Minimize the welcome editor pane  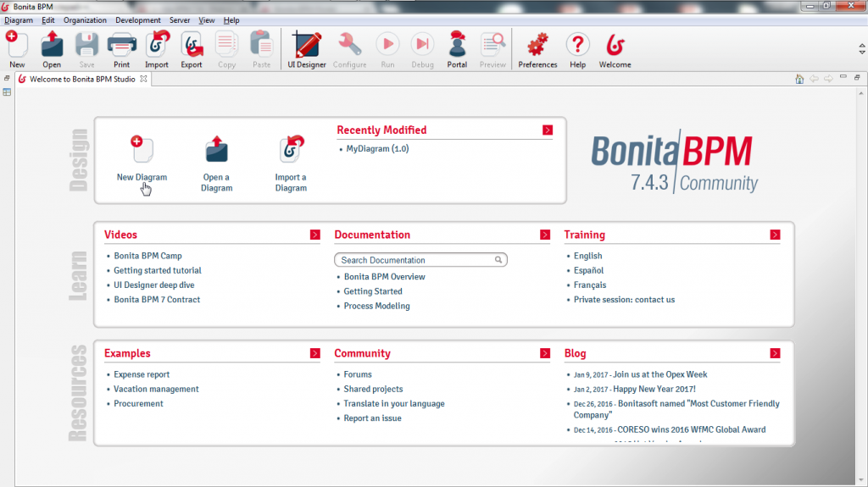pyautogui.click(x=843, y=77)
